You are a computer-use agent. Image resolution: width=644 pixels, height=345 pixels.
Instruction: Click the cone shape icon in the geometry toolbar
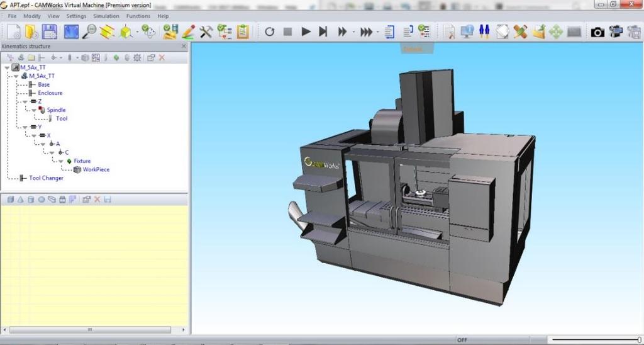[21, 200]
